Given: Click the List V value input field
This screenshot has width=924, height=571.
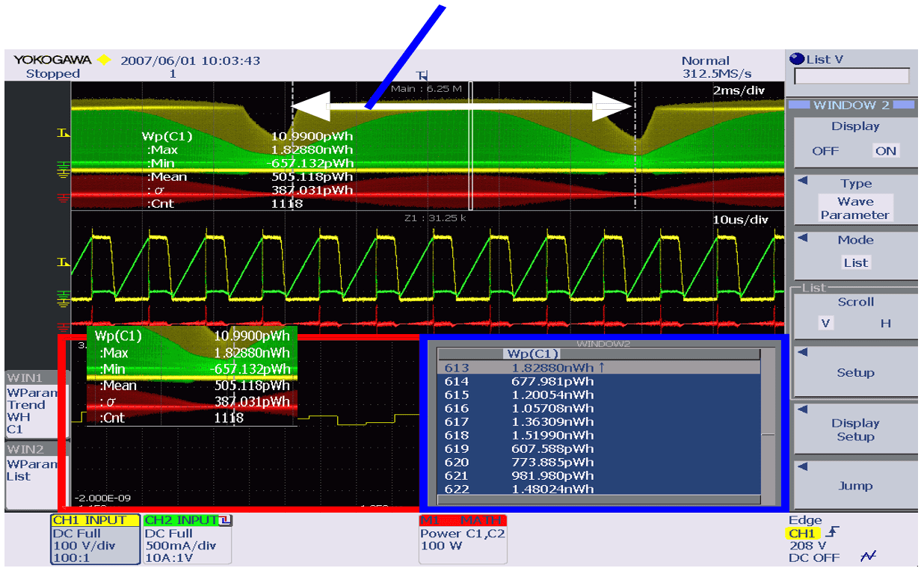Looking at the screenshot, I should coord(851,76).
